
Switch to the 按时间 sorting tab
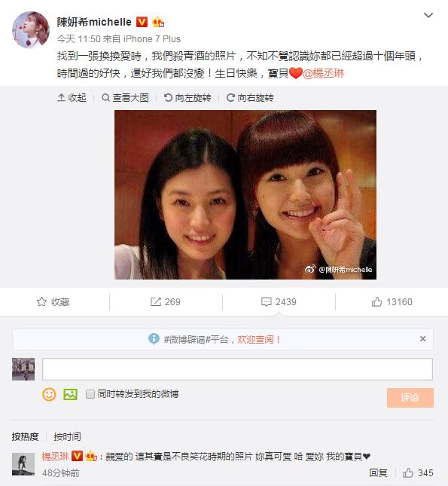tap(67, 437)
